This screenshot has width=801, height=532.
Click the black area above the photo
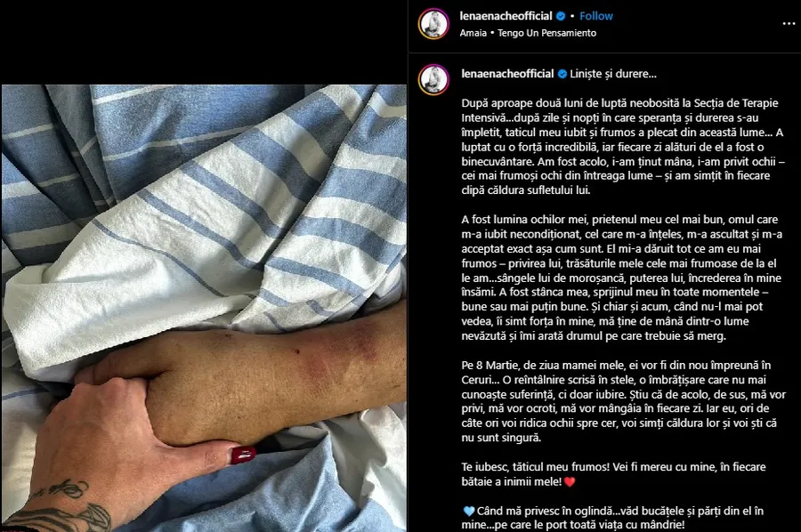tap(205, 42)
